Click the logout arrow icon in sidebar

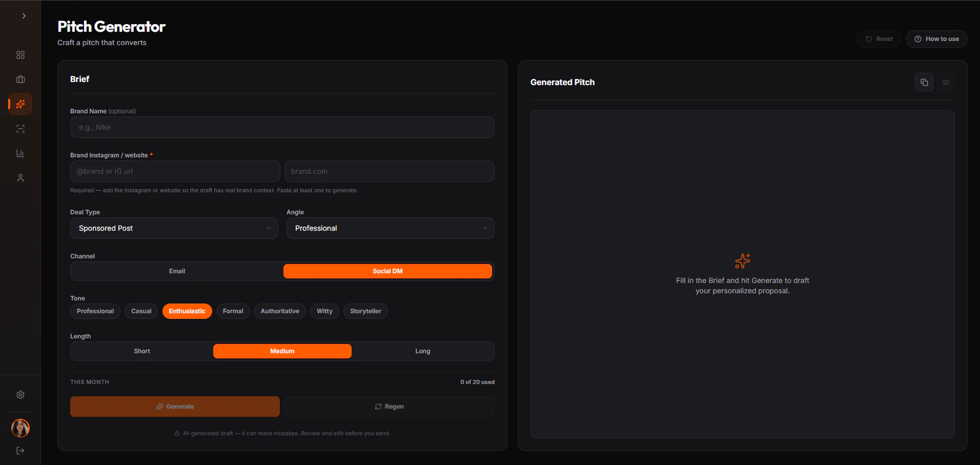click(21, 451)
